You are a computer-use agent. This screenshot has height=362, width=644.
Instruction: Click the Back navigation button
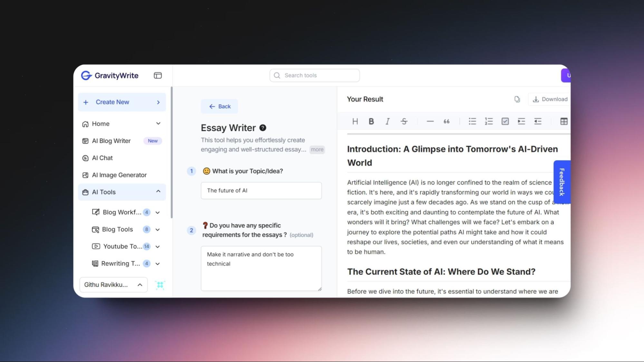coord(220,106)
